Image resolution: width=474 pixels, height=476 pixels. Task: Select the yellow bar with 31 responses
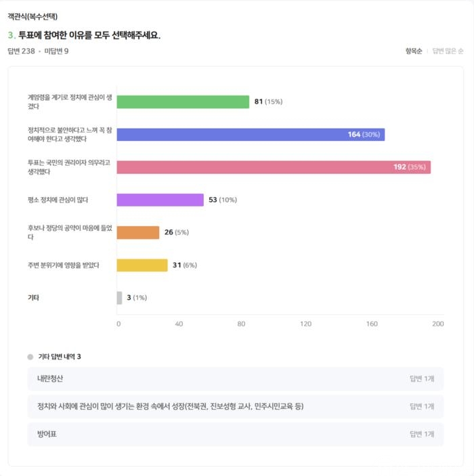pyautogui.click(x=142, y=265)
